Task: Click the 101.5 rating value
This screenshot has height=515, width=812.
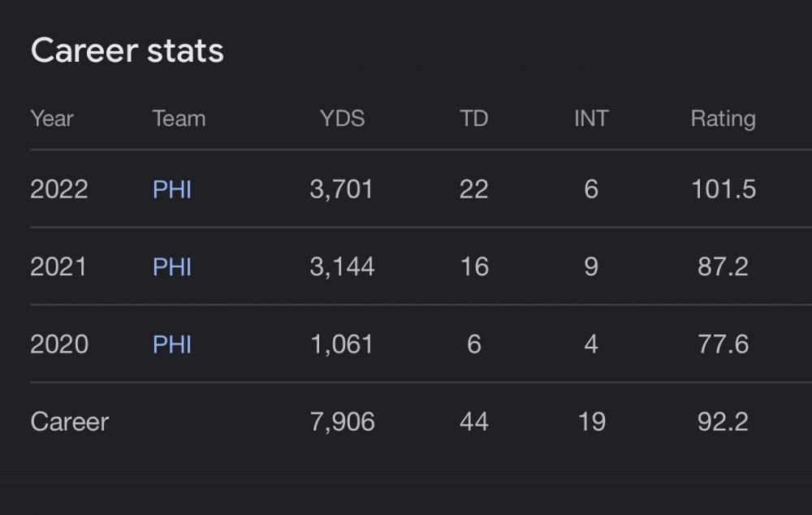Action: 723,189
